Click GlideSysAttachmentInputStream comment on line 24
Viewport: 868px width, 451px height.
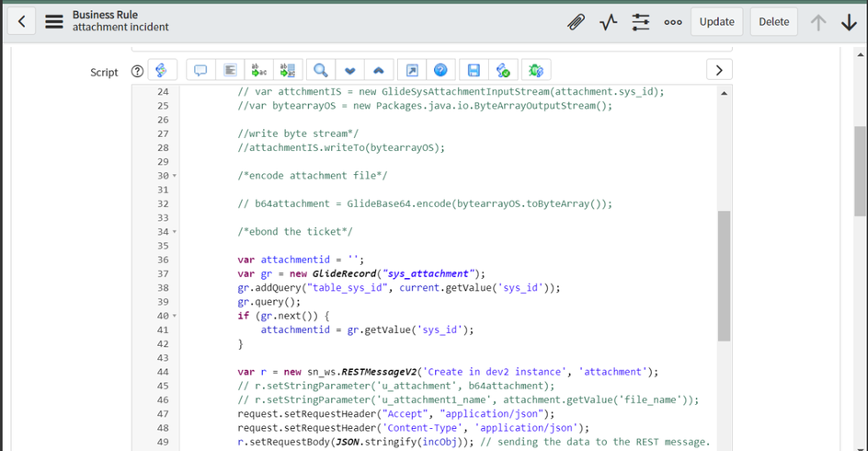pos(451,91)
